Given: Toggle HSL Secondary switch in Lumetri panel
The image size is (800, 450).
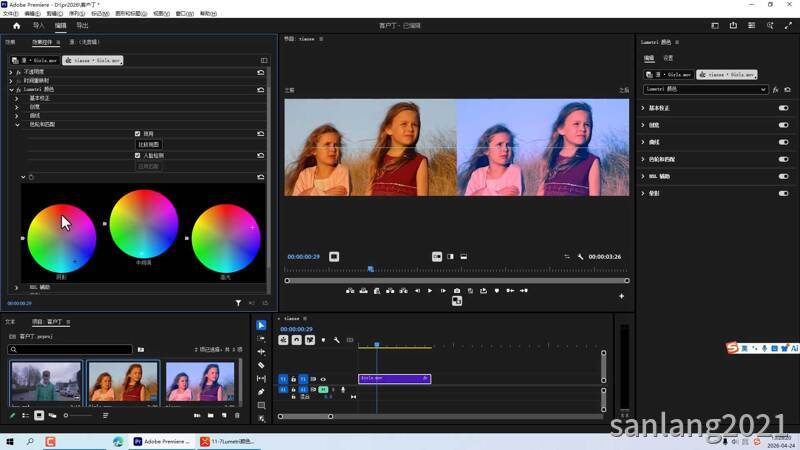Looking at the screenshot, I should [x=783, y=177].
